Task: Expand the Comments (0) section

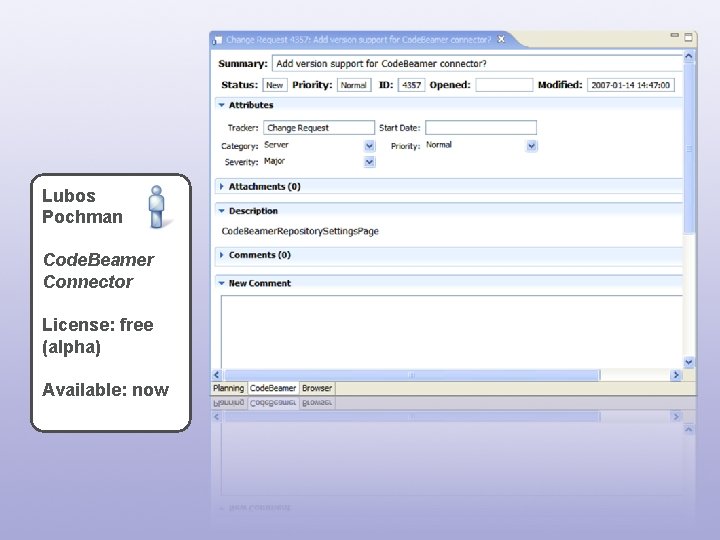Action: [222, 255]
